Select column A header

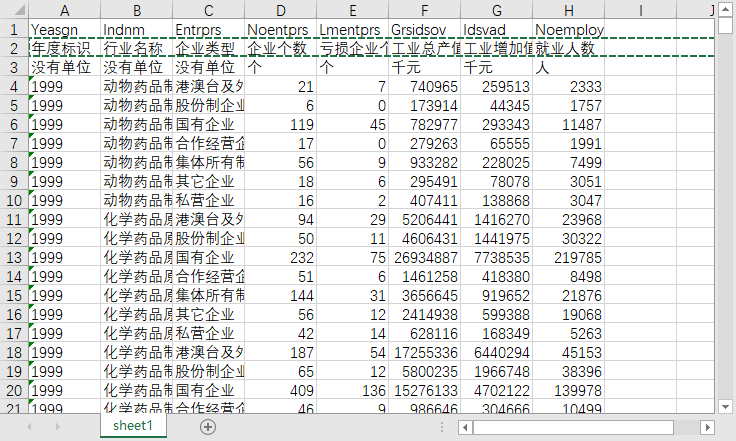65,10
